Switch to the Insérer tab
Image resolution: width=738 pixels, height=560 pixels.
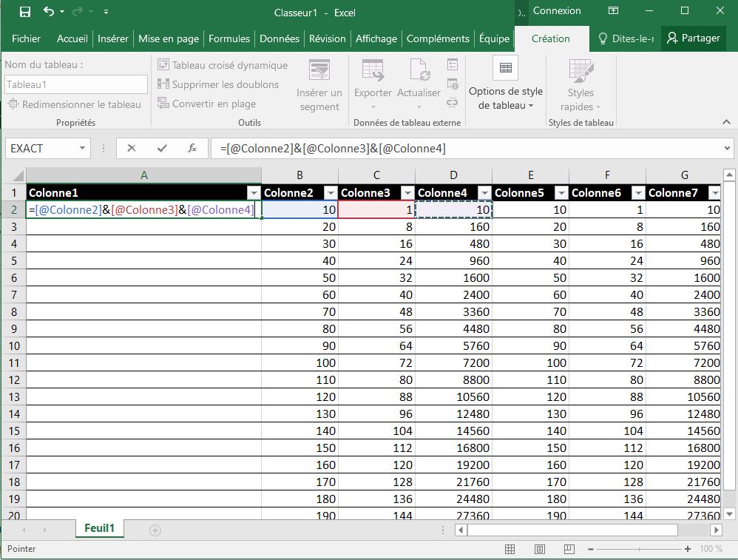click(x=113, y=38)
